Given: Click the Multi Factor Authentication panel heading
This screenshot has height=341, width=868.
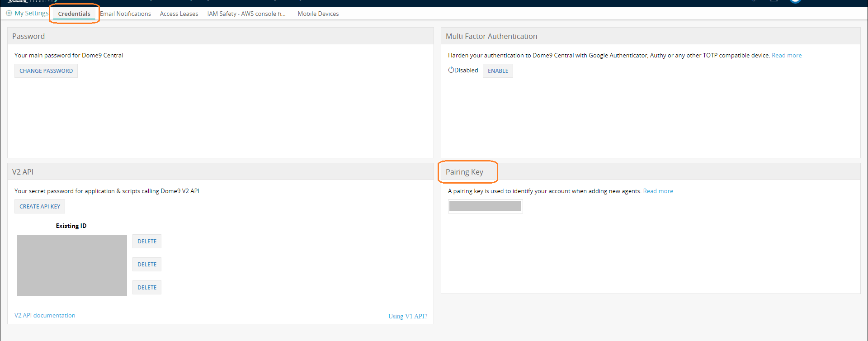Looking at the screenshot, I should (491, 36).
